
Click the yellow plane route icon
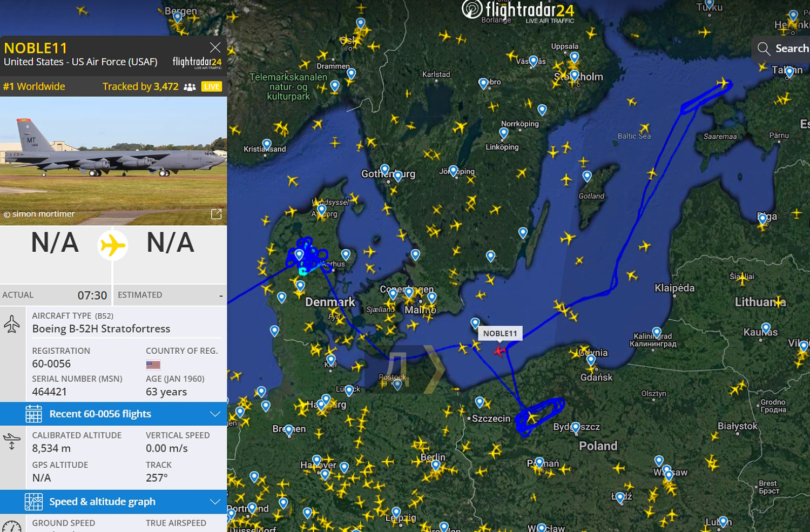[112, 245]
